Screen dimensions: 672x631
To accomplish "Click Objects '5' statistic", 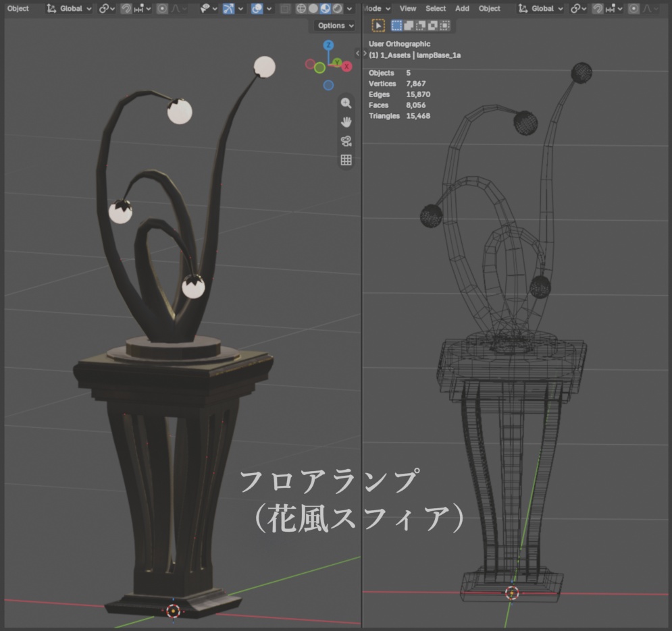I will [409, 73].
